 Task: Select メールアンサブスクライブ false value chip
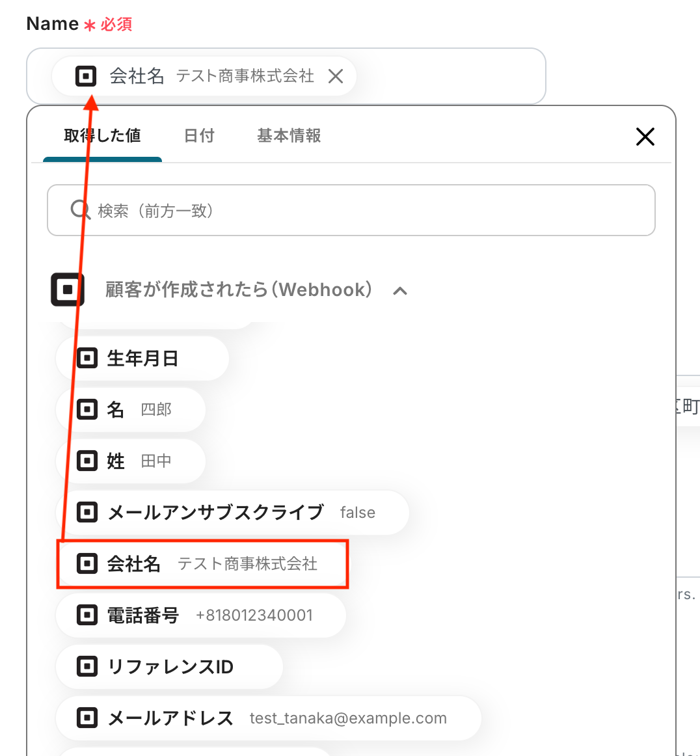coord(232,512)
